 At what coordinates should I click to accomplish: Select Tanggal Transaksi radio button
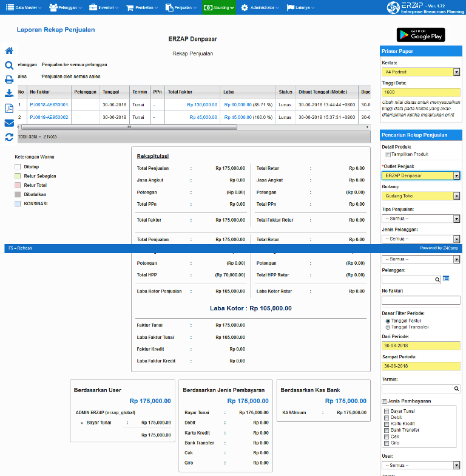pos(387,327)
